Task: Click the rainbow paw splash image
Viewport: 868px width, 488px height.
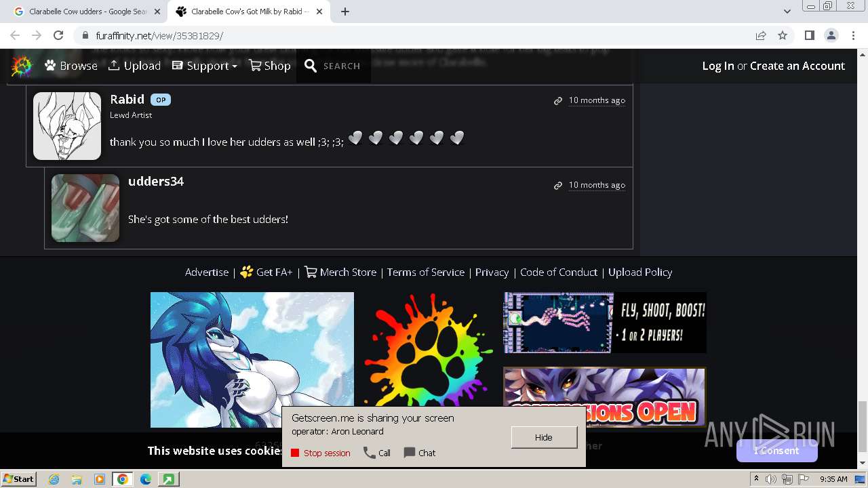Action: click(x=429, y=351)
